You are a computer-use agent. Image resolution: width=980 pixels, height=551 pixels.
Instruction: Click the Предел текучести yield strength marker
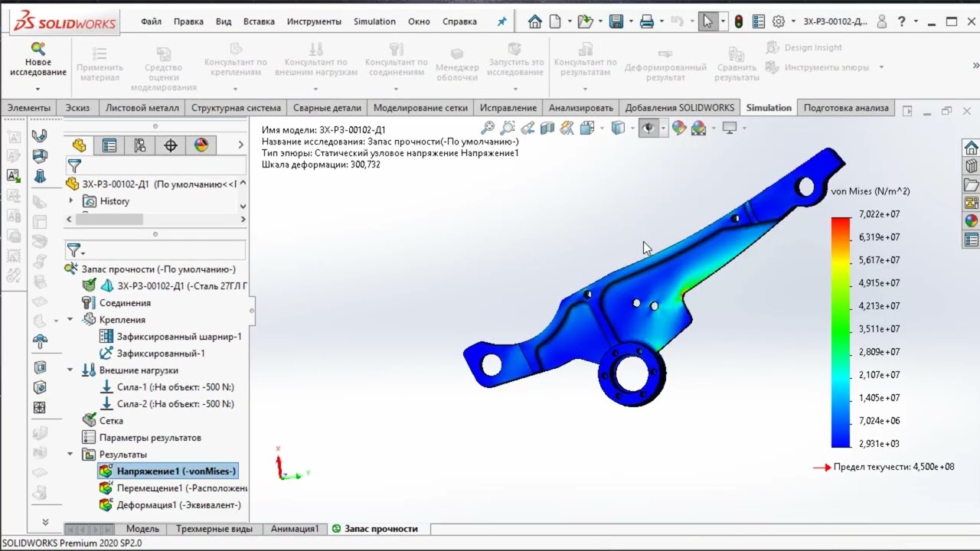884,467
